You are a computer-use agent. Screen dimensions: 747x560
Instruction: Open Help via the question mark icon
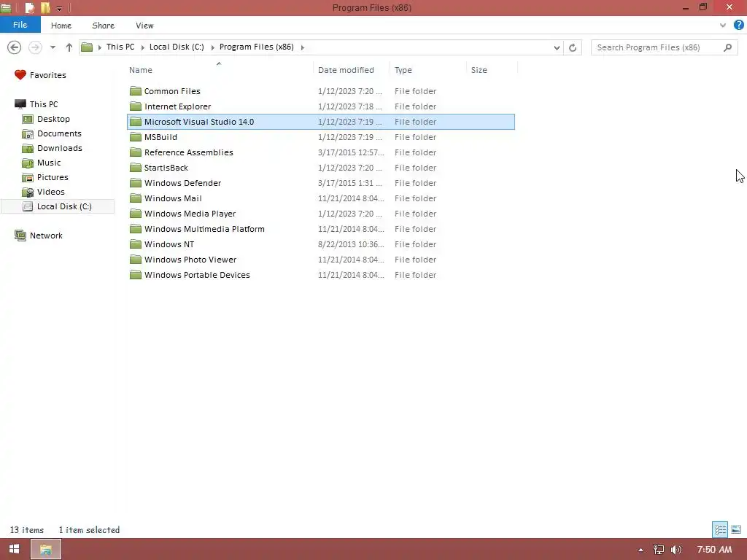(x=739, y=26)
